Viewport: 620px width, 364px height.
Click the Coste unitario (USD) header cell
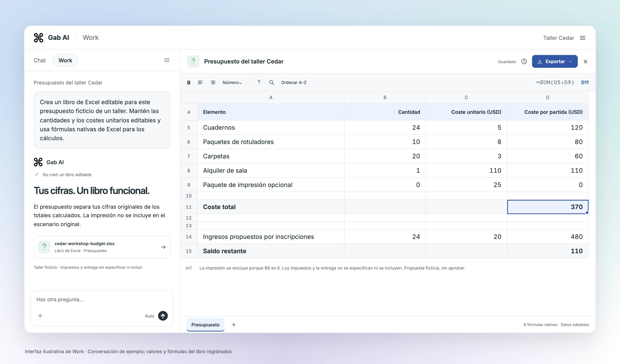click(466, 112)
